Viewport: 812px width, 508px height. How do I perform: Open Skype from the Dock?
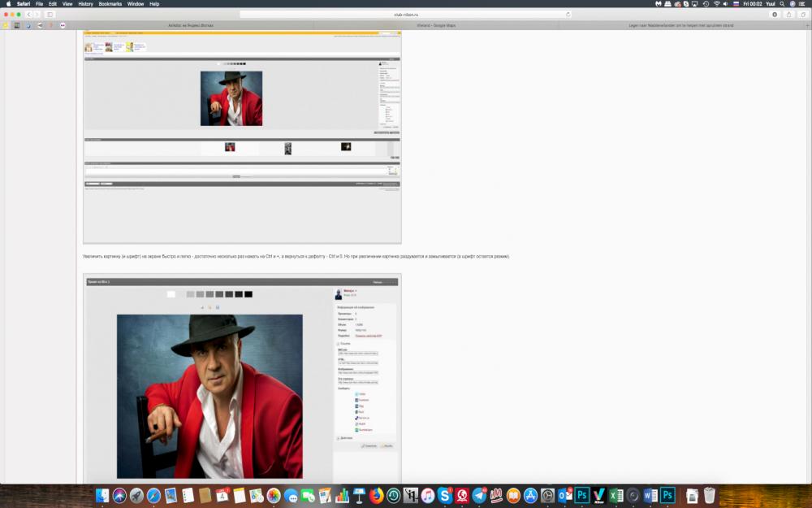445,496
